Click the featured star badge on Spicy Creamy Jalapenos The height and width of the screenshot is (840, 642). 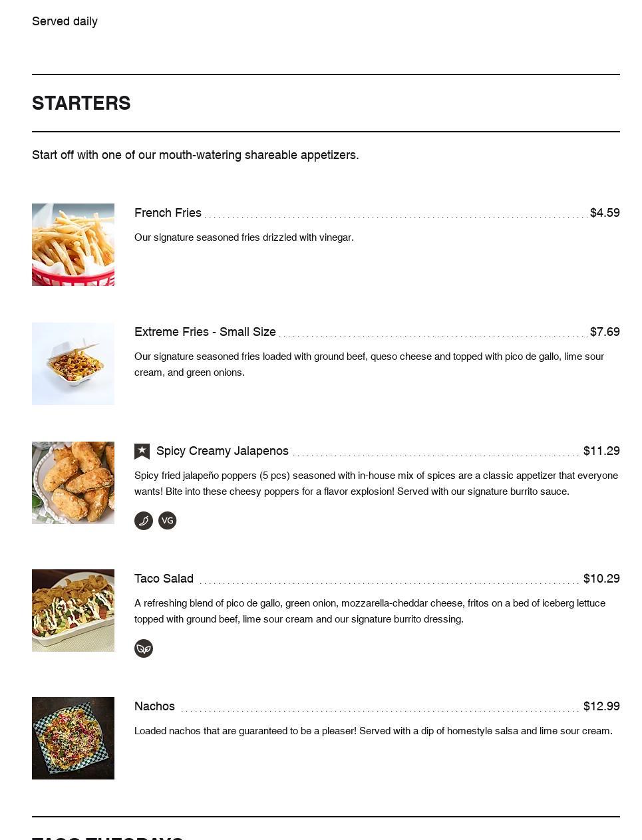(x=142, y=452)
